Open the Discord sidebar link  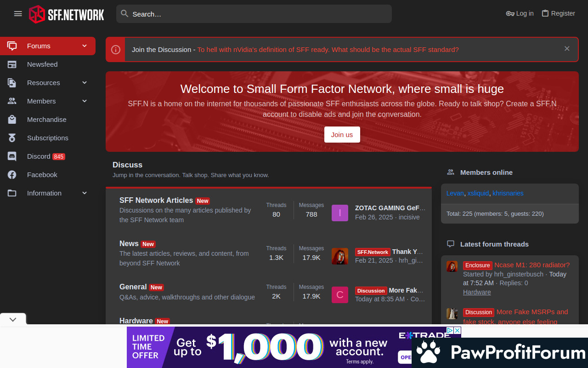[x=39, y=156]
